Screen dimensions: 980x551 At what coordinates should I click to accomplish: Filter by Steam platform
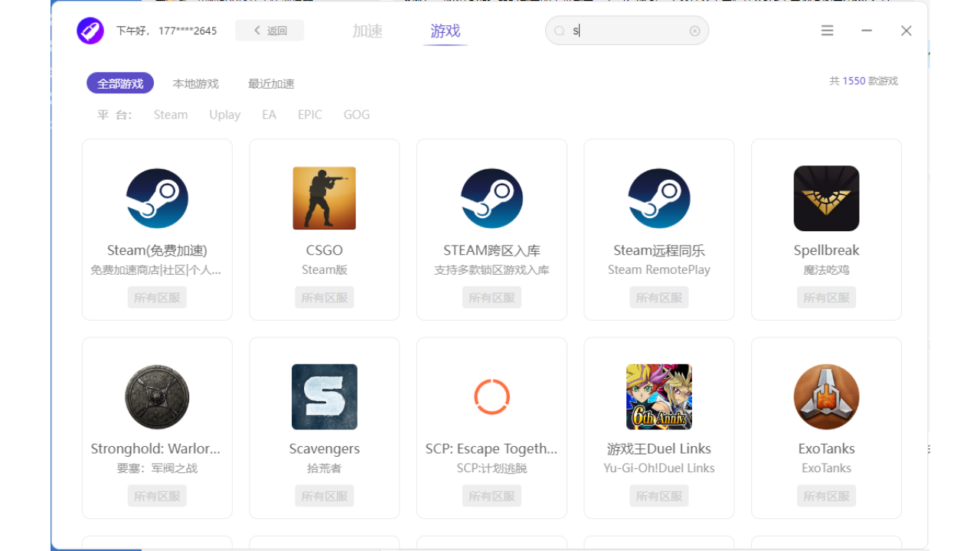click(171, 115)
